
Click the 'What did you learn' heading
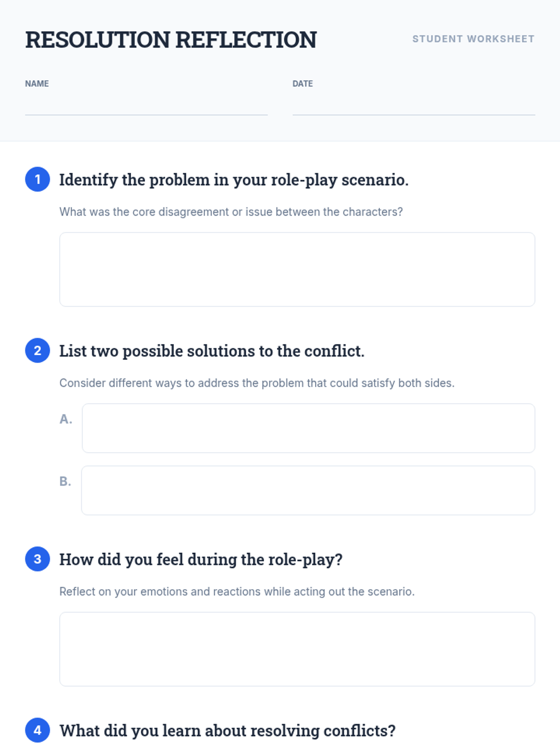tap(227, 731)
